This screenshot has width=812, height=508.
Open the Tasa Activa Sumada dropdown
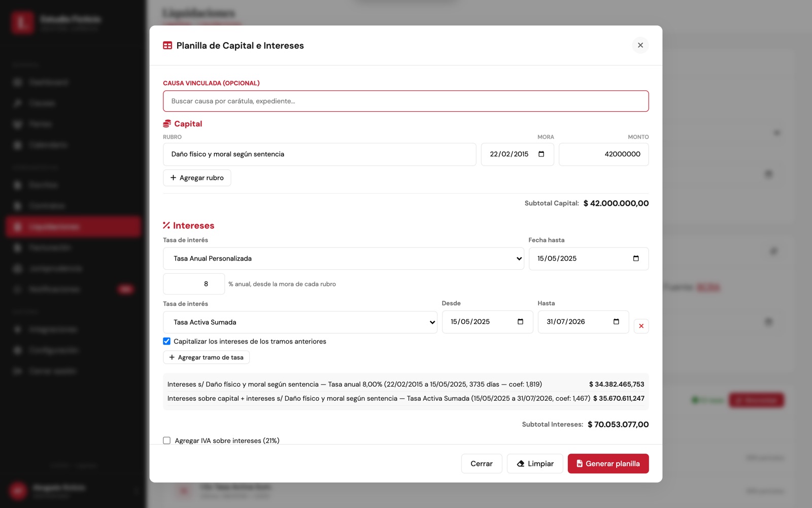point(300,322)
